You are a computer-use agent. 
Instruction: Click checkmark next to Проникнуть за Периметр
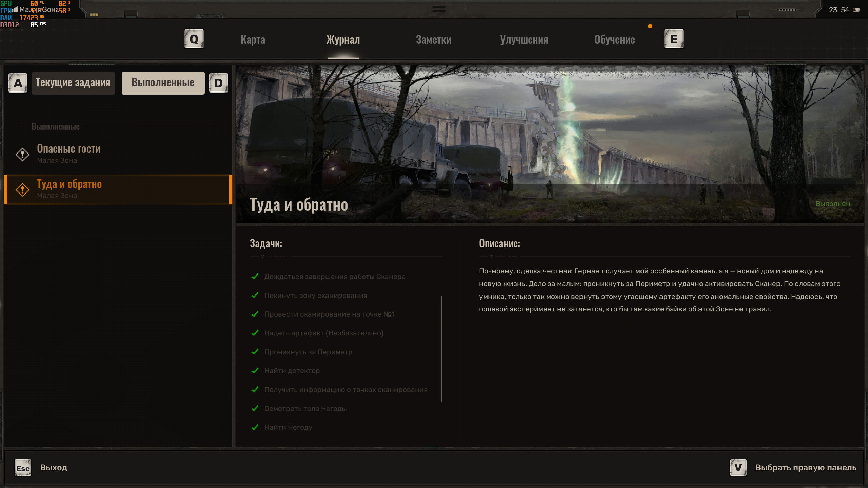coord(255,352)
